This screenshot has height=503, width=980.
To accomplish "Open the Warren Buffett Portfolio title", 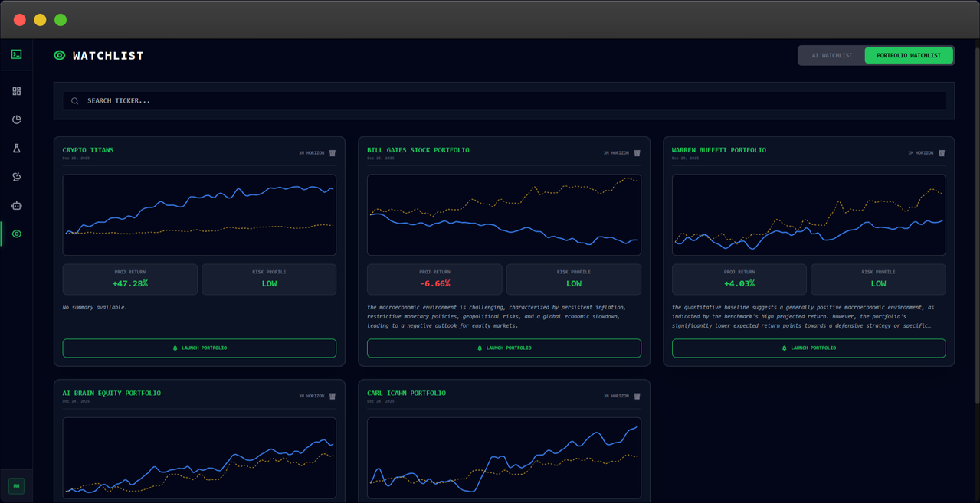I will pos(719,150).
